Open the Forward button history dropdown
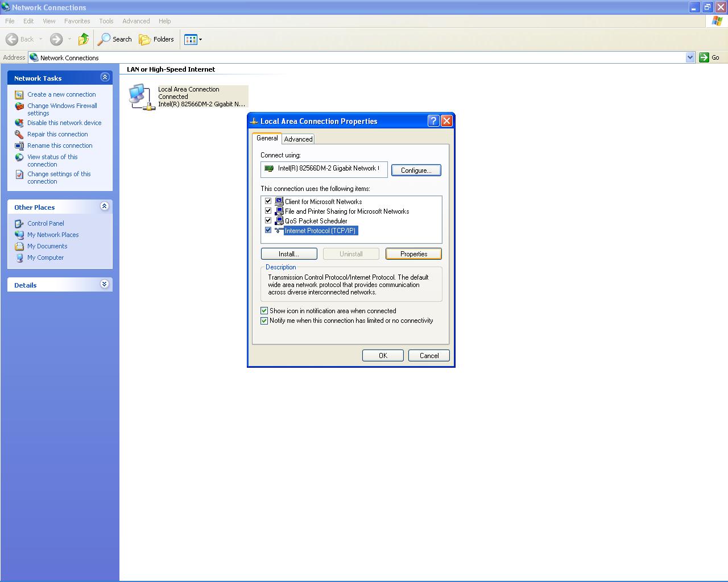The height and width of the screenshot is (582, 728). click(x=69, y=39)
